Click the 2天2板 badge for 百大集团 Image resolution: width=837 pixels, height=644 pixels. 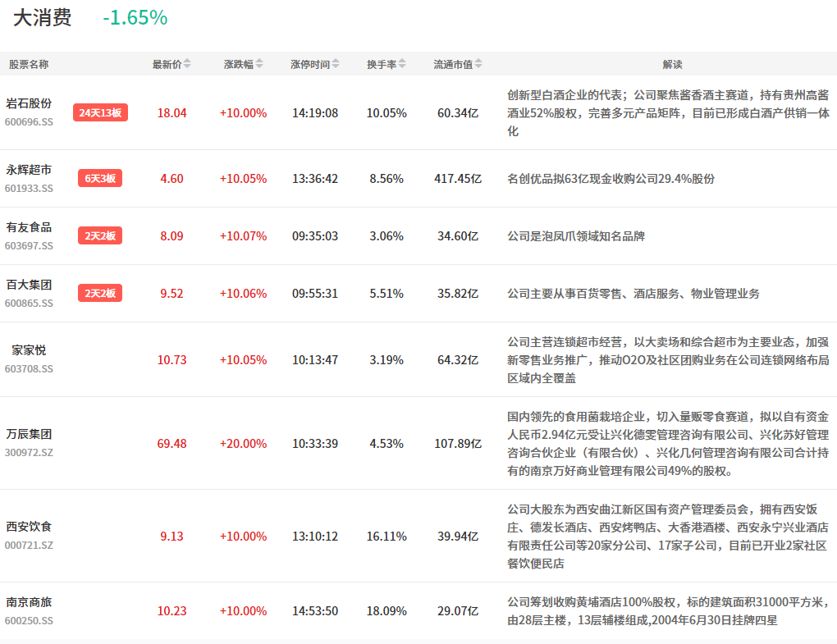tap(100, 293)
